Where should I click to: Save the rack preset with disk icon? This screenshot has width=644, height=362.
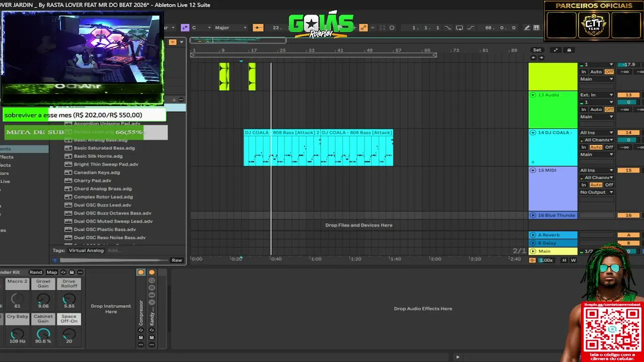pos(71,272)
